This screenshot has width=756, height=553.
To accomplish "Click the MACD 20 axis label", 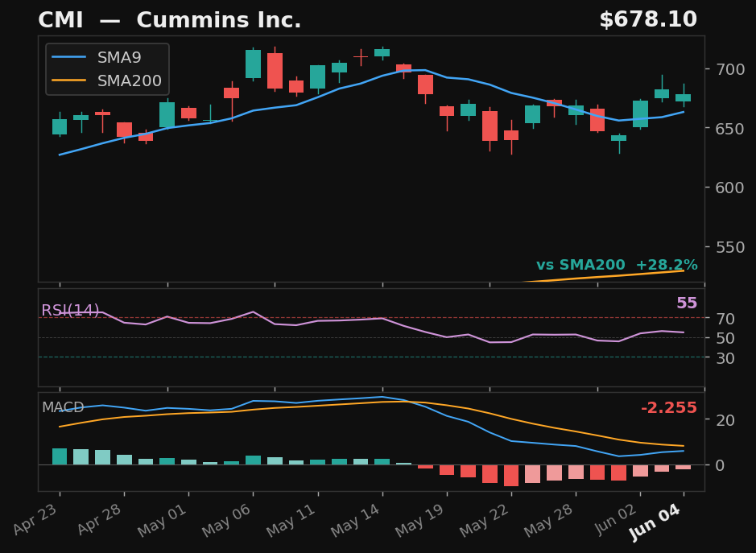I will tap(725, 420).
